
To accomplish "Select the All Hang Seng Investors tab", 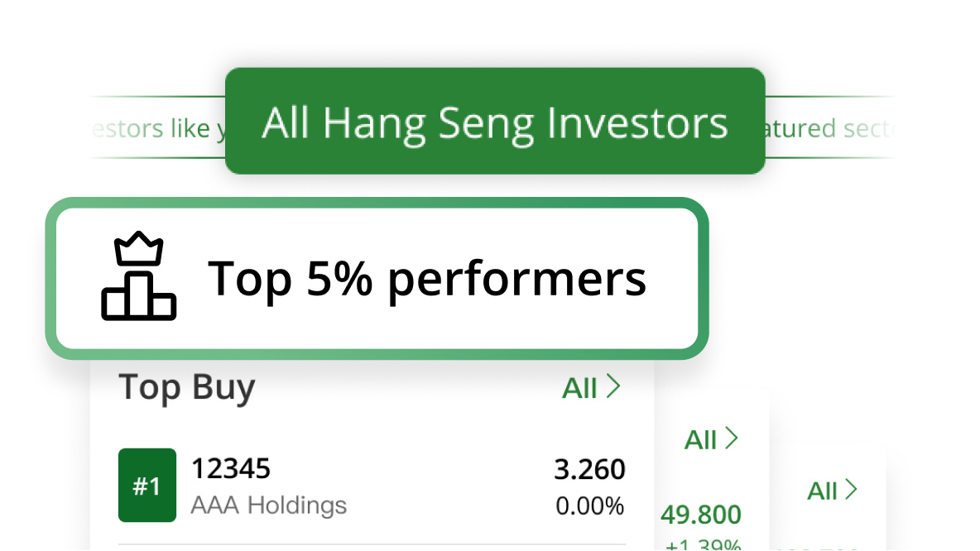I will pos(495,122).
